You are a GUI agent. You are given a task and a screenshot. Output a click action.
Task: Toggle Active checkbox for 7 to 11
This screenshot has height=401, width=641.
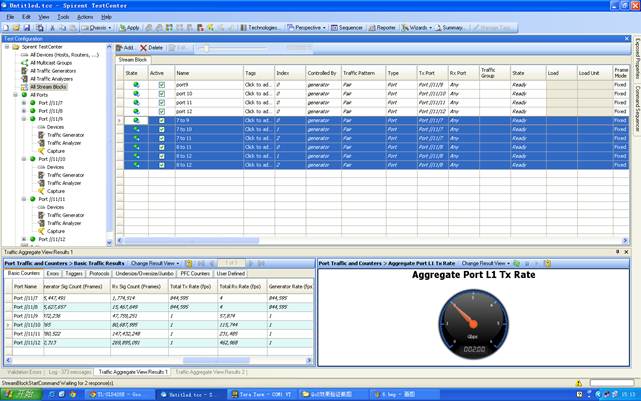[162, 139]
